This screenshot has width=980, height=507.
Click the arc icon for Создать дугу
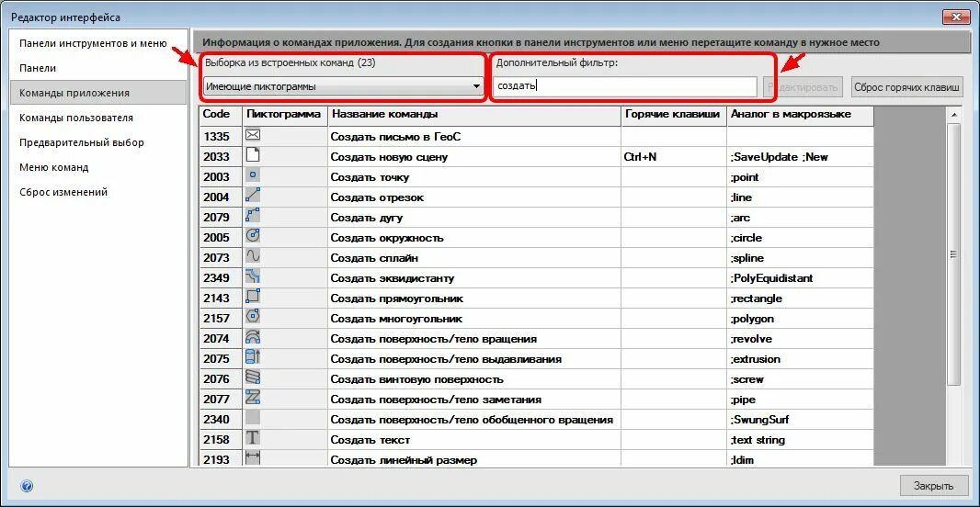pyautogui.click(x=253, y=216)
